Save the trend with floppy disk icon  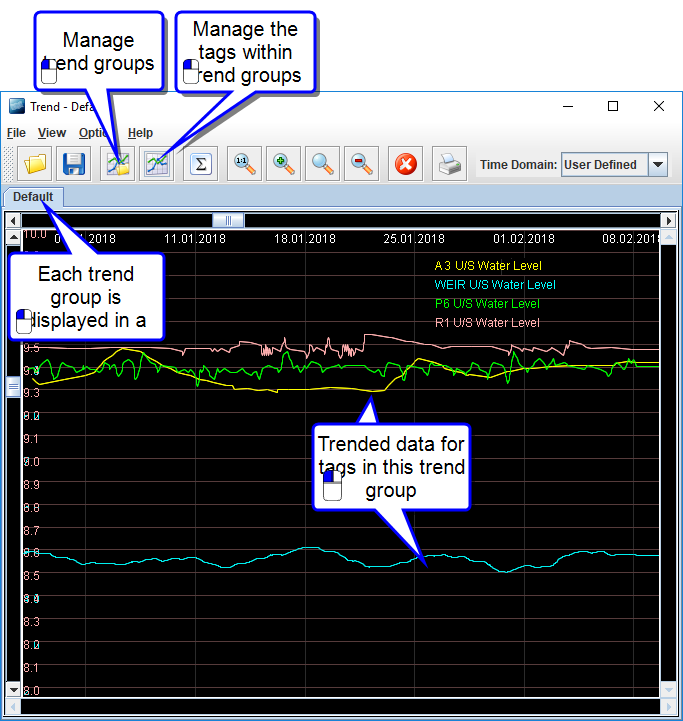(x=74, y=164)
